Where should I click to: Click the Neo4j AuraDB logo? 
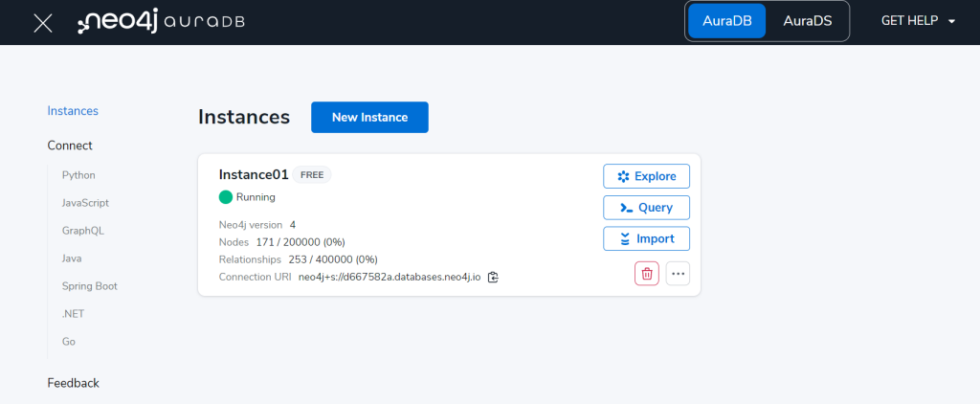coord(161,23)
